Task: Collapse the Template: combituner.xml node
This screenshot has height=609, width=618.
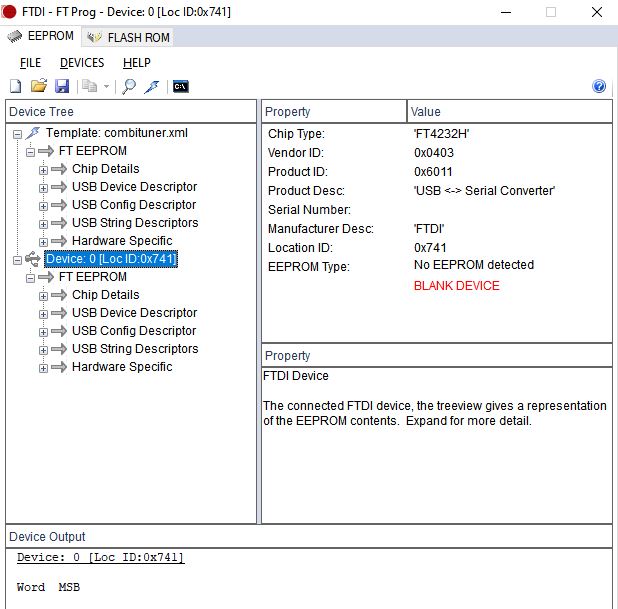Action: pos(17,134)
